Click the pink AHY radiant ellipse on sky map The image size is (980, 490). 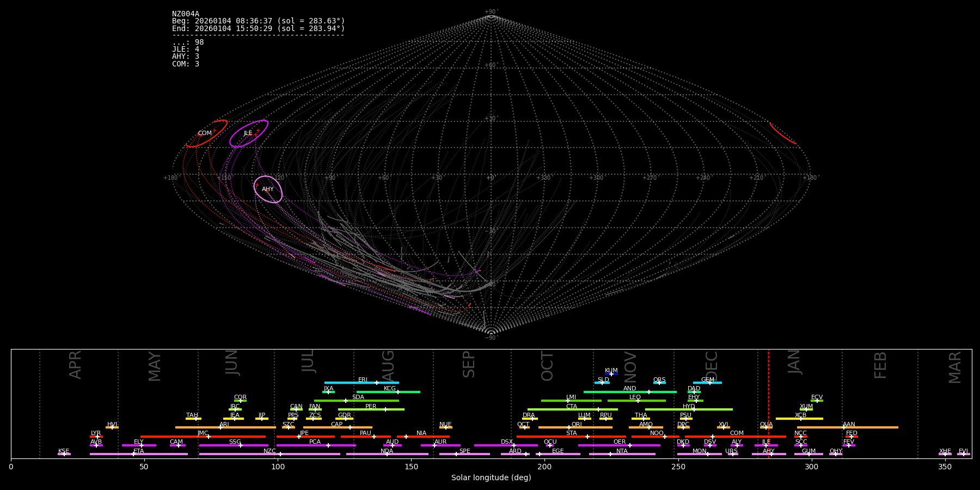point(268,189)
